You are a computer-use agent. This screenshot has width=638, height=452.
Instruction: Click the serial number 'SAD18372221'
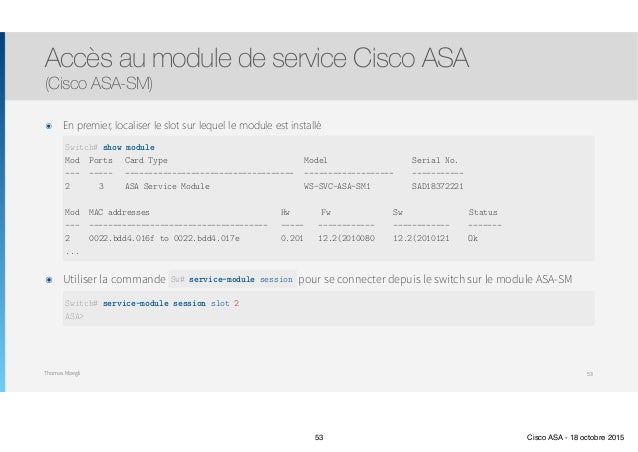point(437,186)
